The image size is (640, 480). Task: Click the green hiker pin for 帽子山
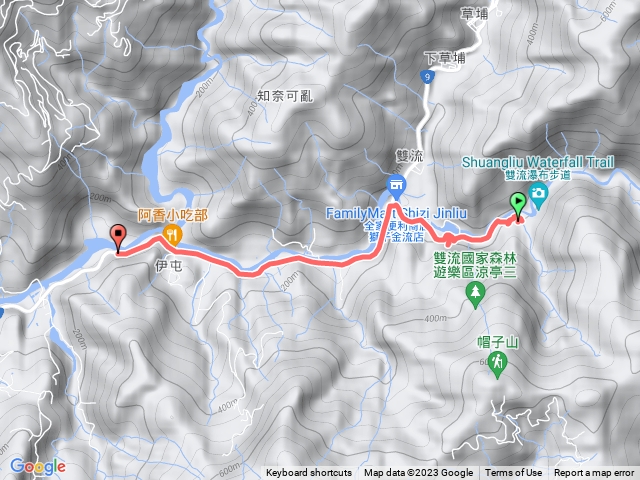click(498, 365)
